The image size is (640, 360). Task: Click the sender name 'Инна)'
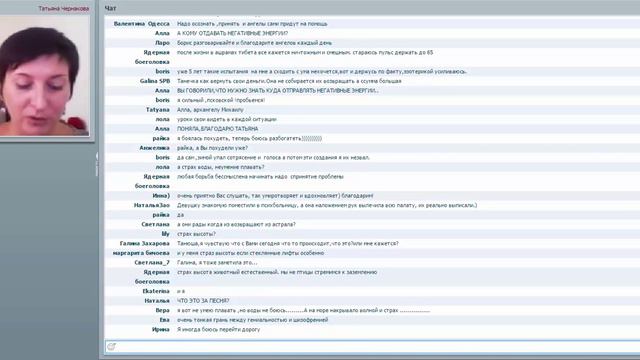[x=161, y=196]
